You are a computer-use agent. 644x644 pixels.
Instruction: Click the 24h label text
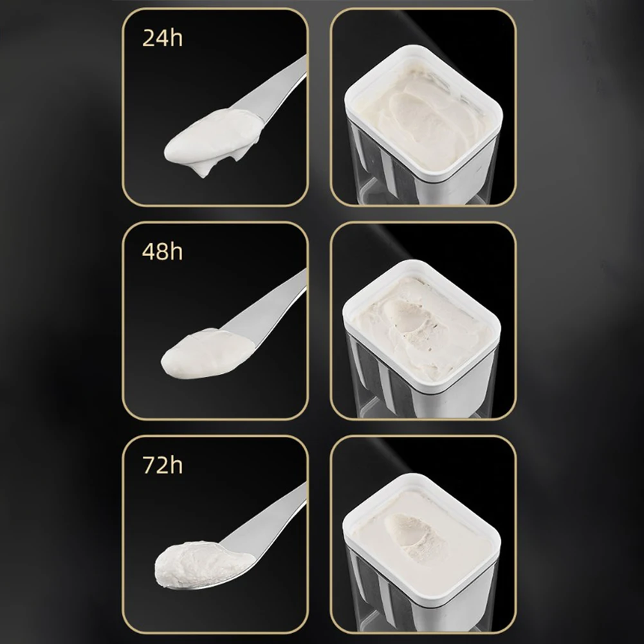[162, 38]
